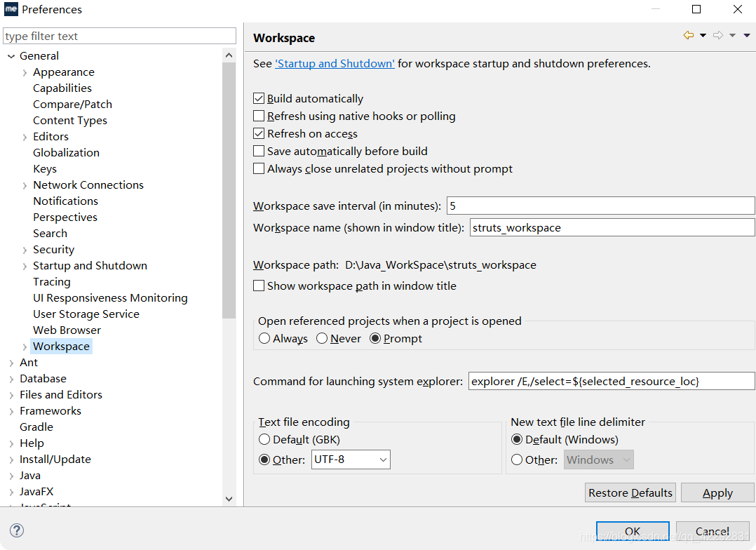Open the back history dropdown arrow
This screenshot has width=756, height=550.
point(703,35)
